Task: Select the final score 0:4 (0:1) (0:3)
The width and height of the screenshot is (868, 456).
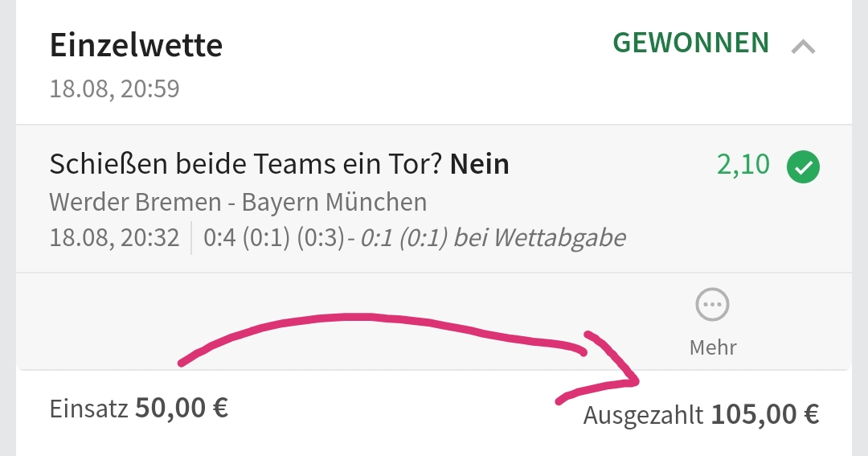Action: [273, 238]
